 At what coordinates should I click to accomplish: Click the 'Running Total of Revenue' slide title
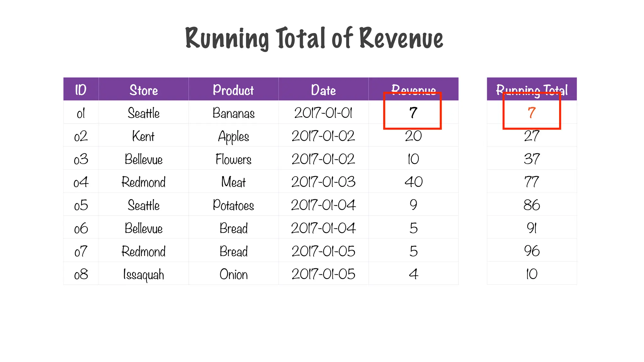coord(314,39)
